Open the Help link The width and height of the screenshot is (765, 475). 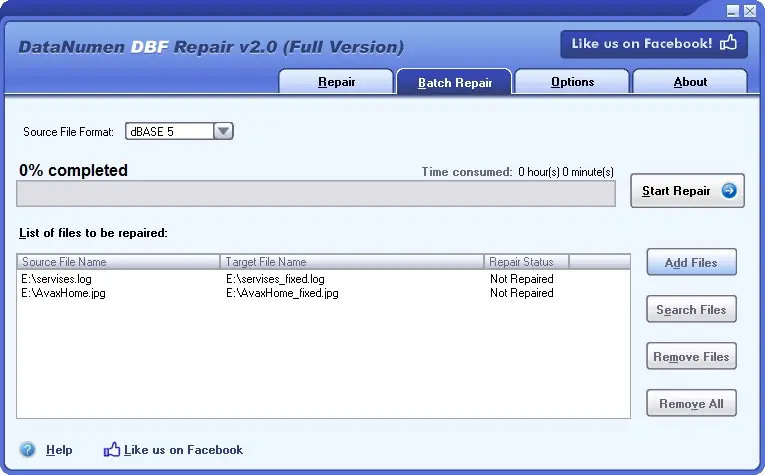click(x=59, y=450)
